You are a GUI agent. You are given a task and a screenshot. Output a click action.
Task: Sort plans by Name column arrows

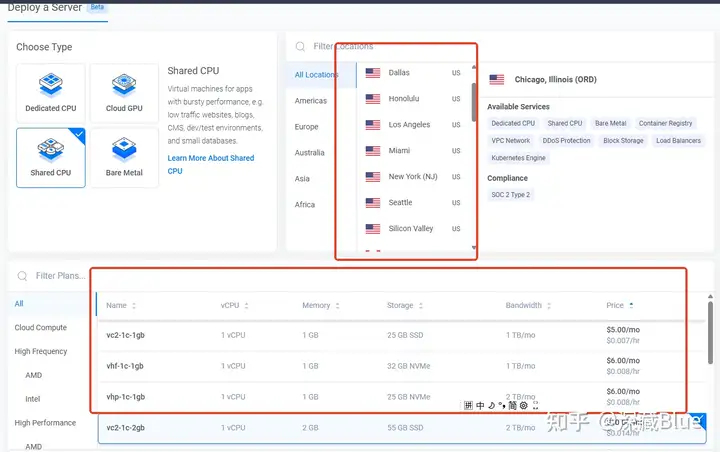[134, 306]
